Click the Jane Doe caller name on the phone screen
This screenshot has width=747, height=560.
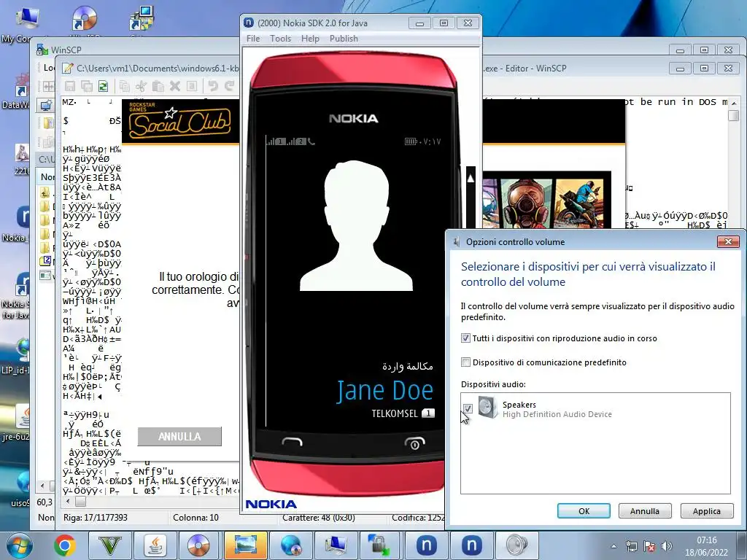[x=385, y=391]
